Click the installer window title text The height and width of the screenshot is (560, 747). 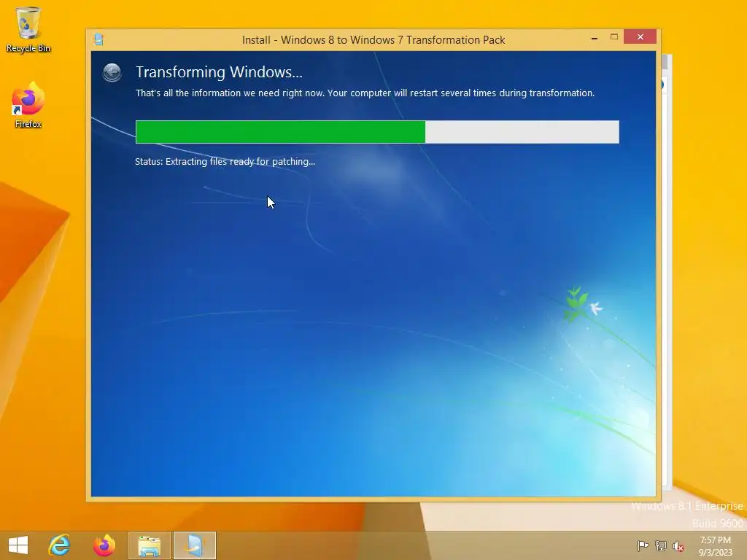pyautogui.click(x=373, y=40)
